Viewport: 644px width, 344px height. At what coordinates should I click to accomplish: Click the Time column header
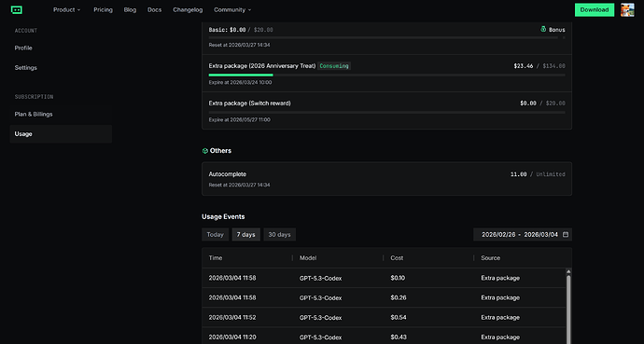point(216,258)
